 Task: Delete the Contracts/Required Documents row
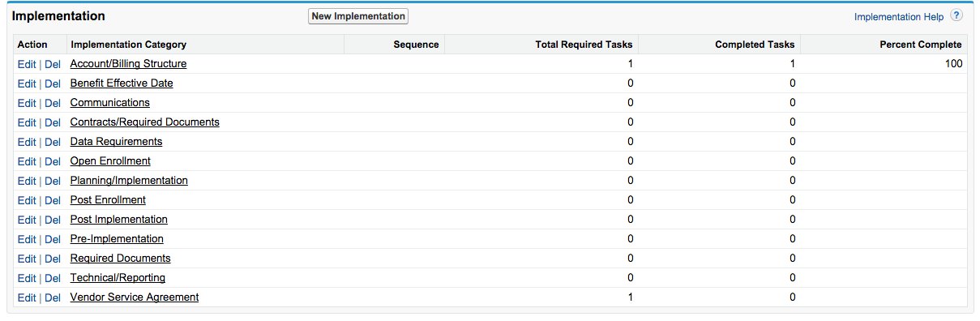click(x=52, y=122)
